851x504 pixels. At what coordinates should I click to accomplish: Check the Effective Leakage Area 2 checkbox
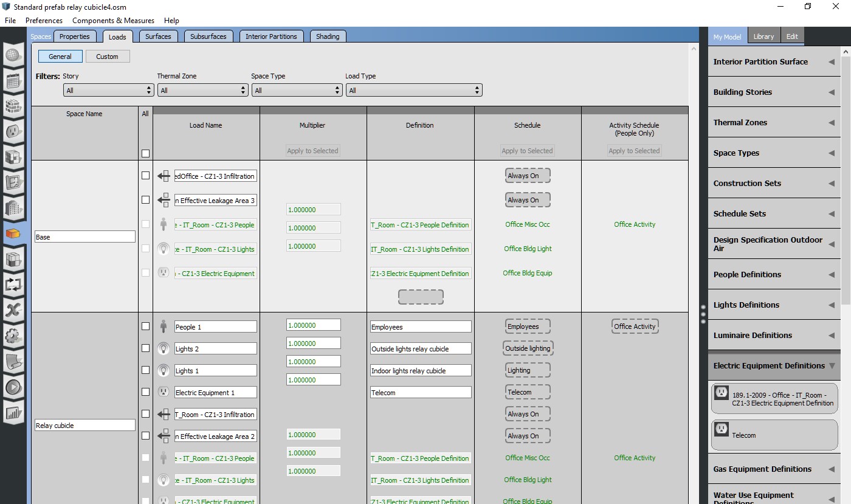click(x=145, y=435)
